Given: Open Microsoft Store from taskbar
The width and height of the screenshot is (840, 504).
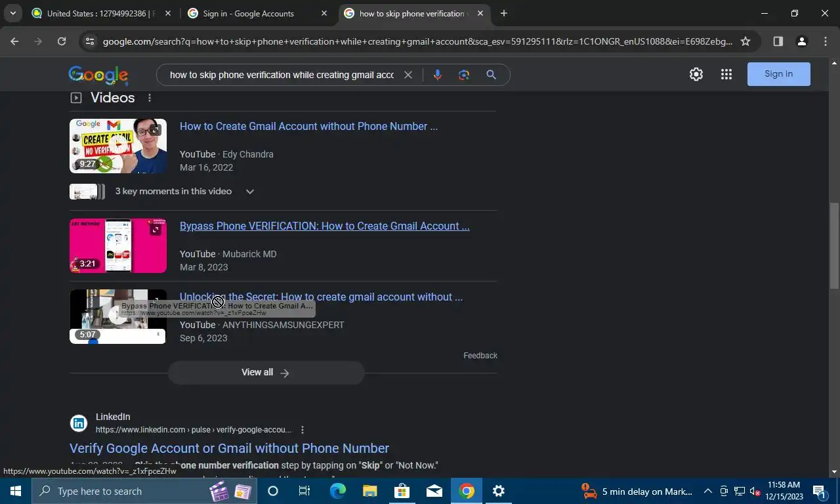Looking at the screenshot, I should (402, 491).
